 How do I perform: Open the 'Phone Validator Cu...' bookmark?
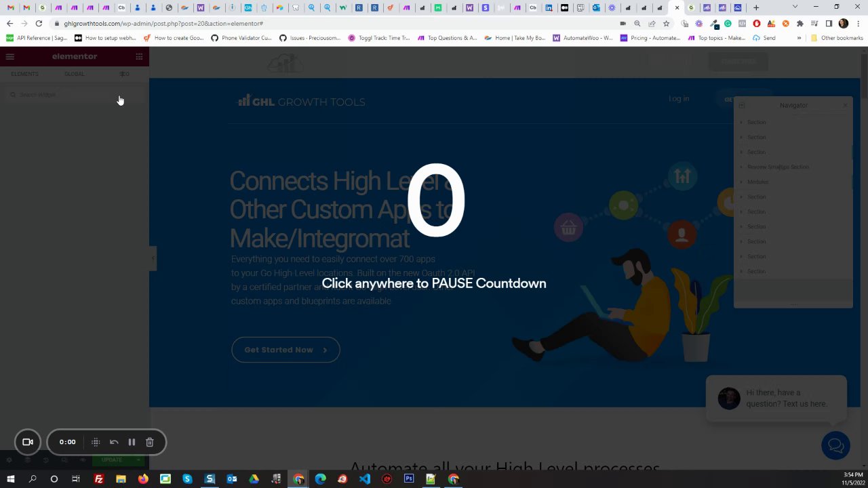click(x=241, y=38)
